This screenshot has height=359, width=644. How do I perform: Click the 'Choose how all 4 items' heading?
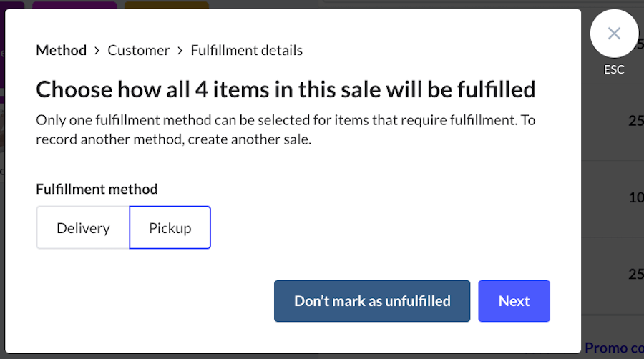(x=286, y=89)
